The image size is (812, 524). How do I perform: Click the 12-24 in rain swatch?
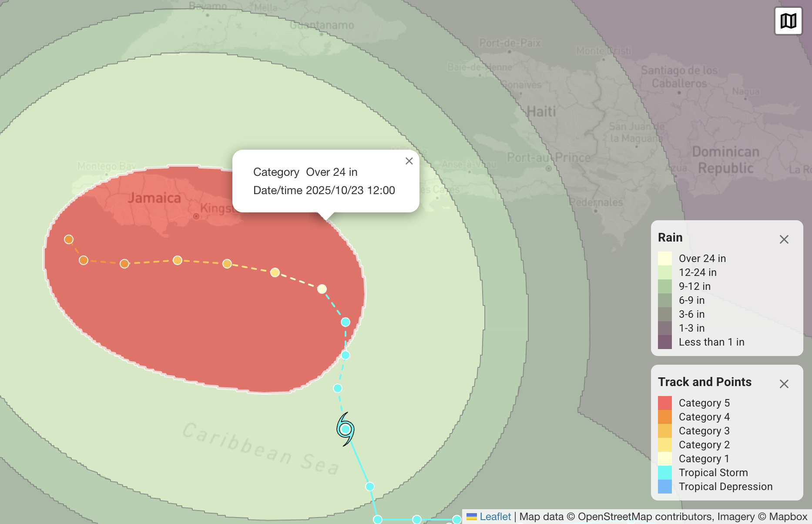(665, 272)
